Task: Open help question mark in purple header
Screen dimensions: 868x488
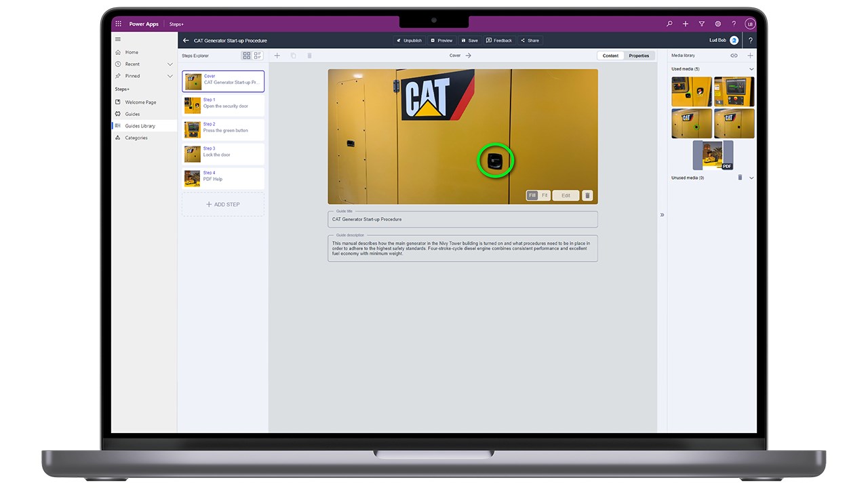Action: click(734, 24)
